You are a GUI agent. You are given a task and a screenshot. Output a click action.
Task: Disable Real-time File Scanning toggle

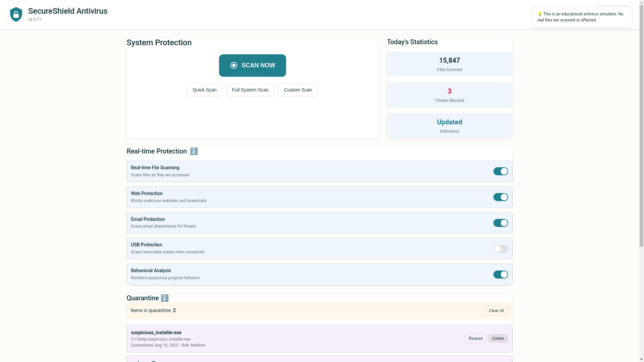click(501, 171)
